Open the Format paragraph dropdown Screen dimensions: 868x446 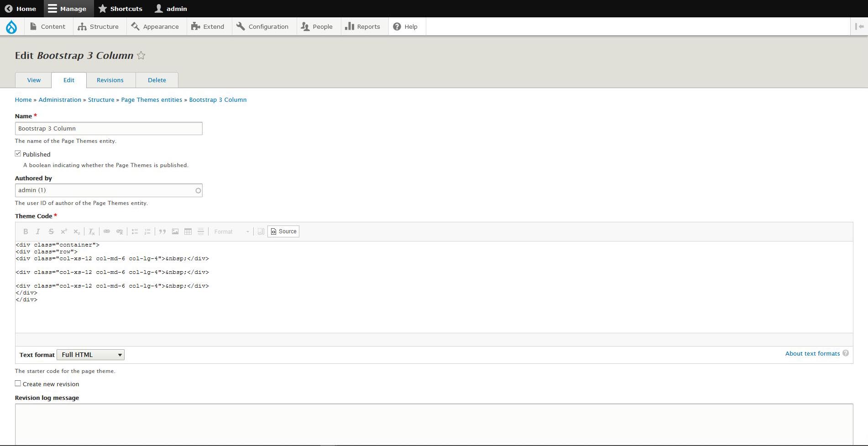(231, 232)
